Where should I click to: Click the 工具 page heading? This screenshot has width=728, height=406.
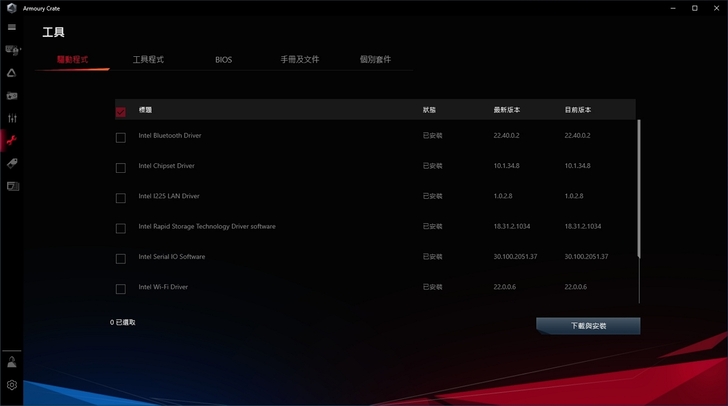(53, 32)
